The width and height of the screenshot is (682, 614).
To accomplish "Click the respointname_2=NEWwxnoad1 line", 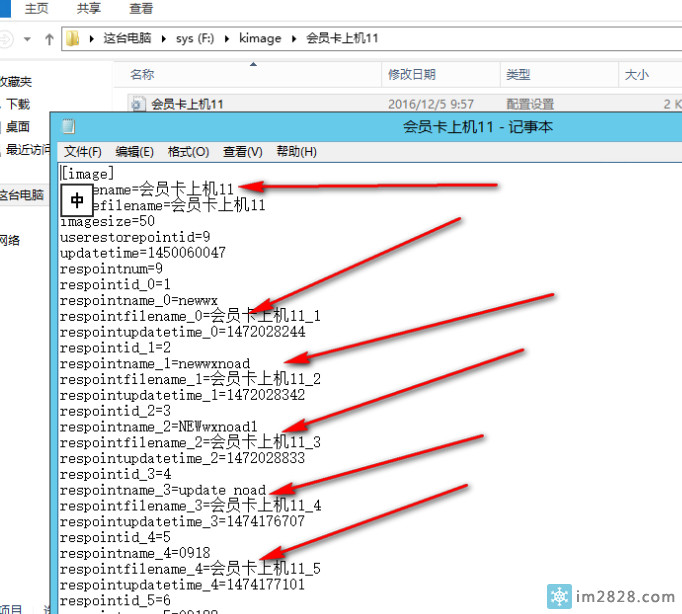I will pyautogui.click(x=159, y=427).
